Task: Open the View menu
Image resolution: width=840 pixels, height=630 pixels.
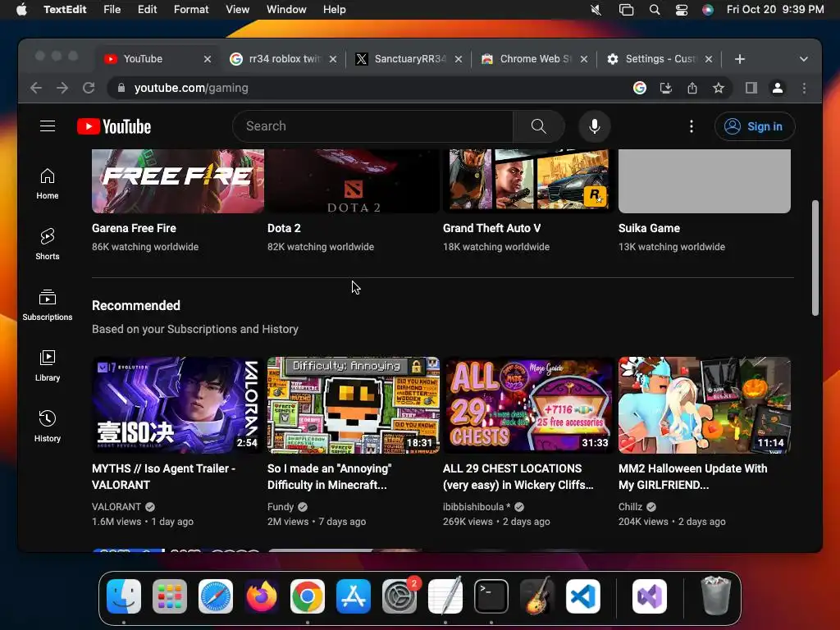Action: click(237, 10)
